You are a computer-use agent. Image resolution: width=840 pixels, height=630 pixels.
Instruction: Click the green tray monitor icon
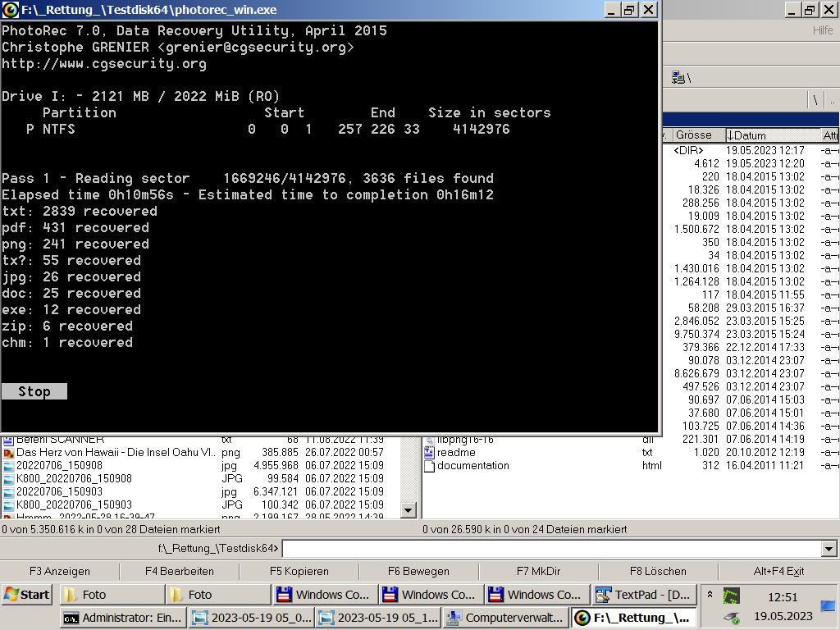(731, 596)
